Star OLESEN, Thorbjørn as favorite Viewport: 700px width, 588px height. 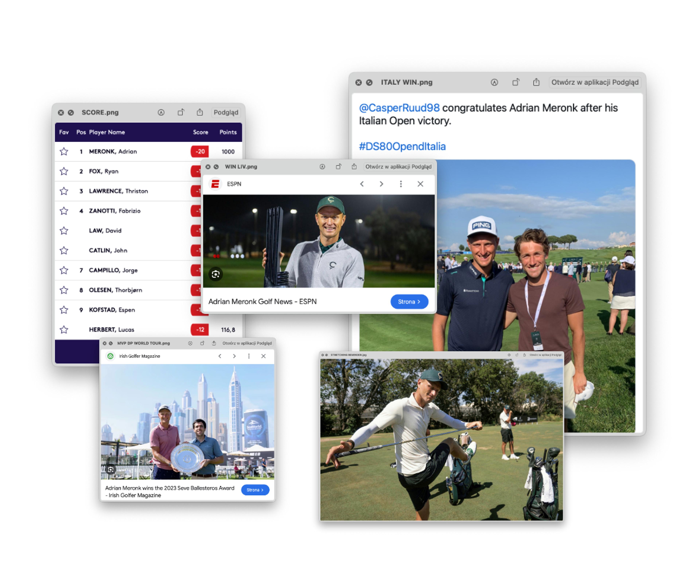point(64,290)
